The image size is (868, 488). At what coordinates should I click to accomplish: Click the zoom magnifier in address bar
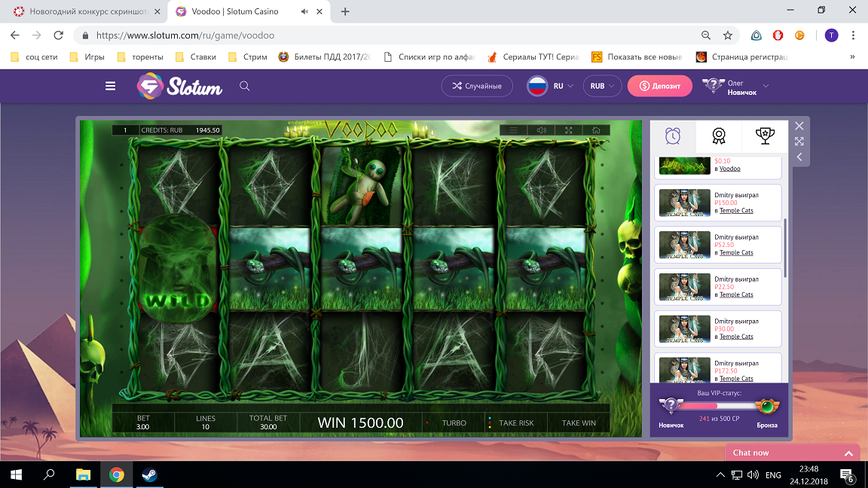pyautogui.click(x=706, y=35)
